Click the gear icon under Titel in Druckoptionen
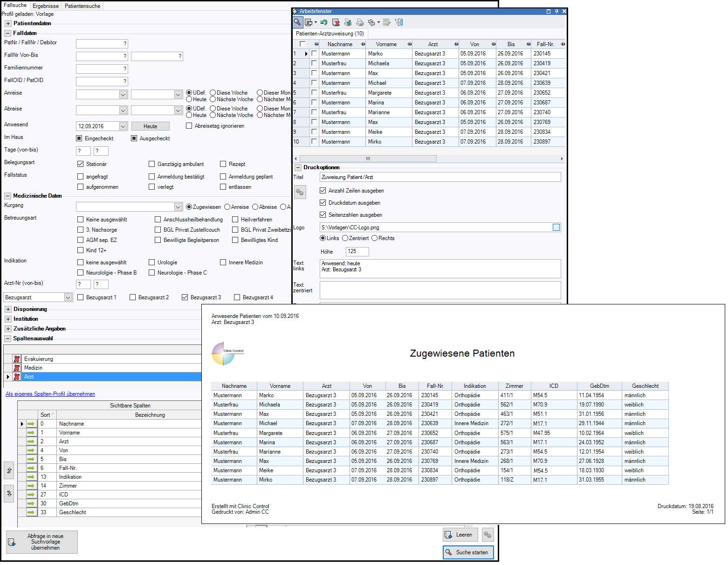This screenshot has width=728, height=565. (300, 192)
